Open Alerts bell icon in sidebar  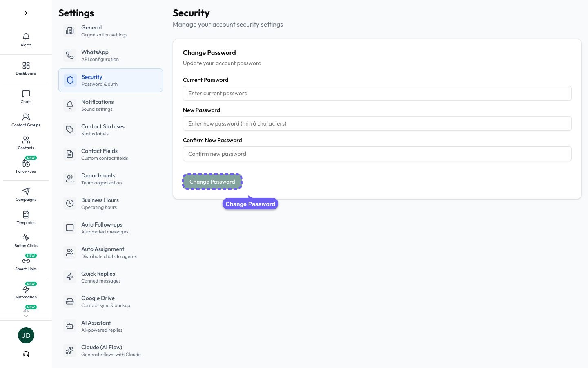(x=26, y=40)
